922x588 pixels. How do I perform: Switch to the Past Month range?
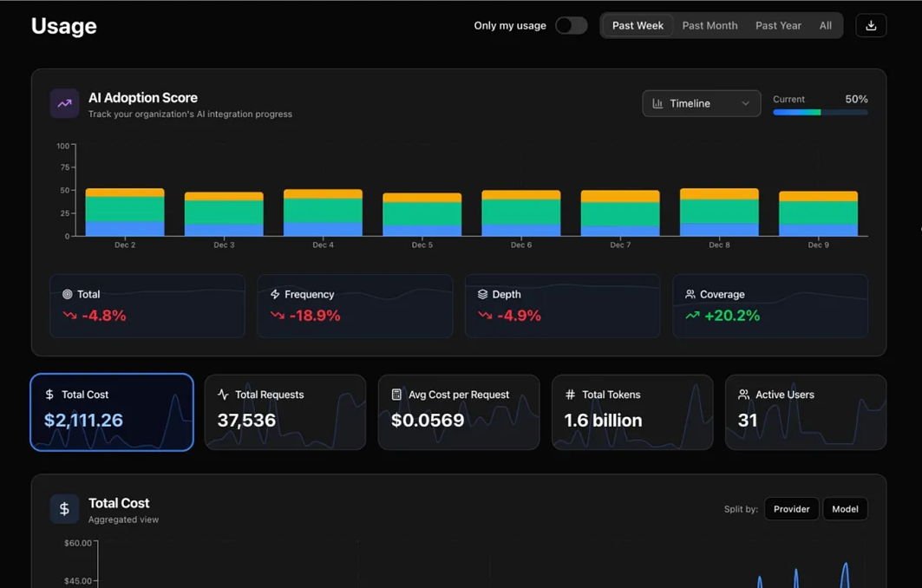pyautogui.click(x=709, y=26)
